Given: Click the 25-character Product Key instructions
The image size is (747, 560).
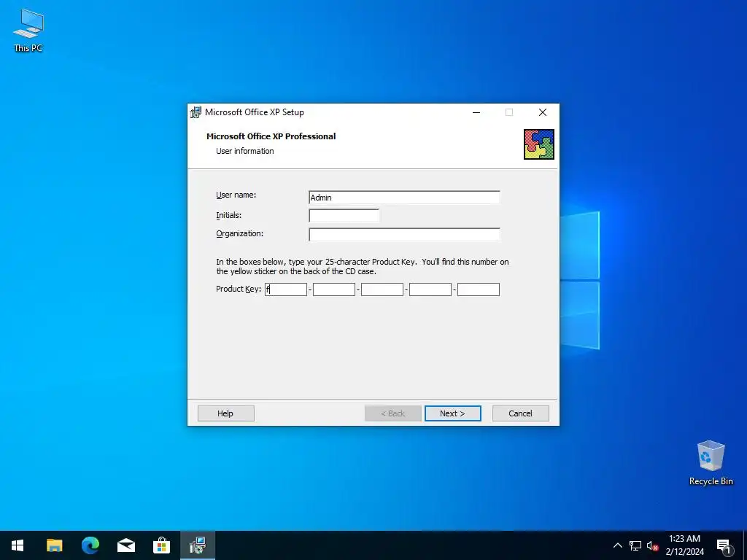Looking at the screenshot, I should click(363, 267).
